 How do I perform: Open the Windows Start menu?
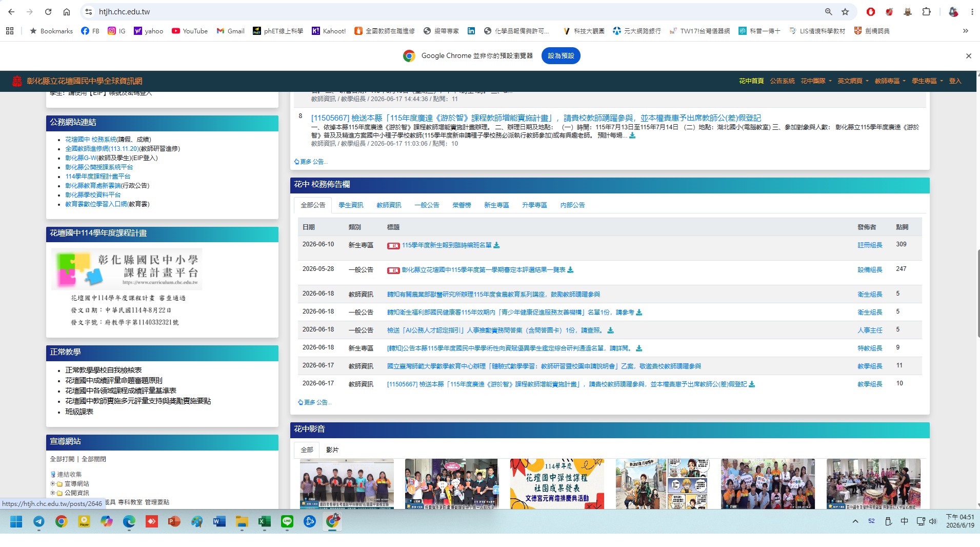click(x=16, y=522)
